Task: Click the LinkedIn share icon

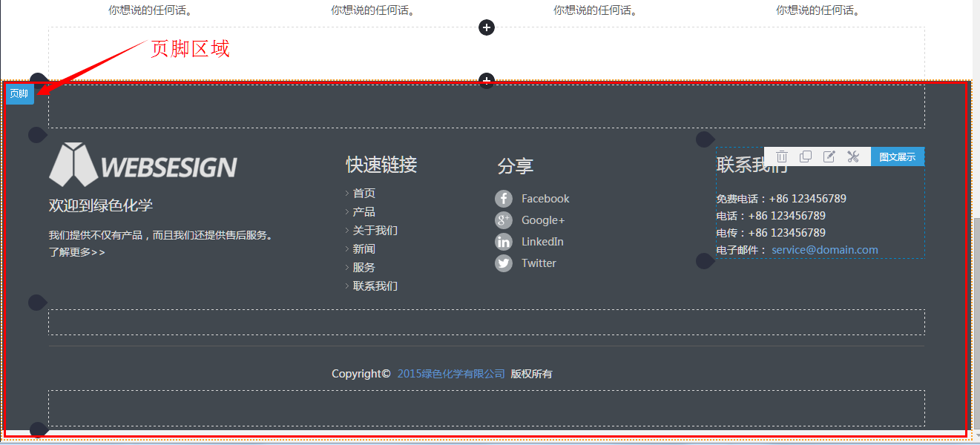Action: tap(504, 241)
